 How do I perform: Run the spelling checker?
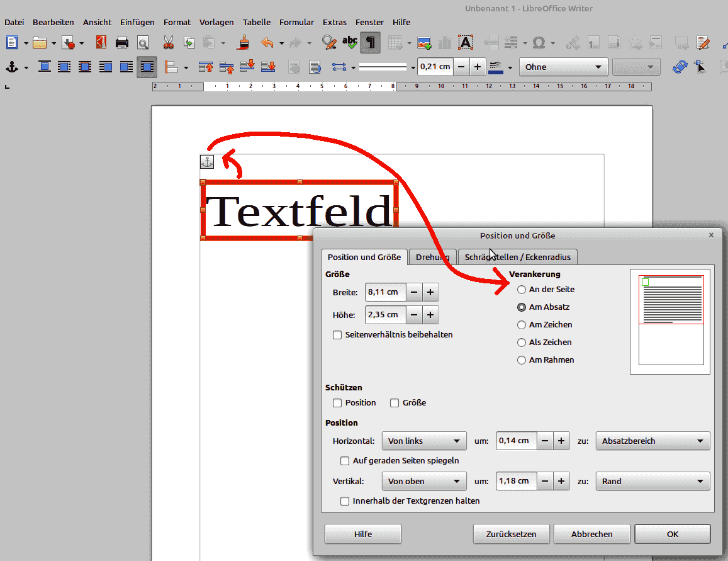[x=350, y=42]
